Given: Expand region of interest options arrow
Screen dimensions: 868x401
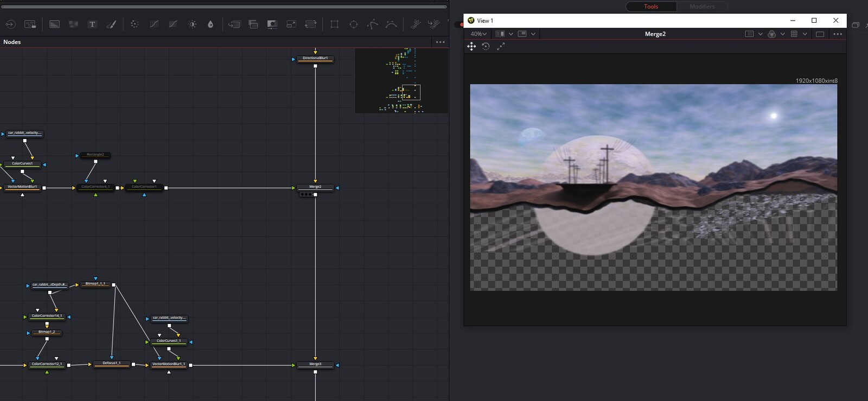Looking at the screenshot, I should [x=760, y=34].
